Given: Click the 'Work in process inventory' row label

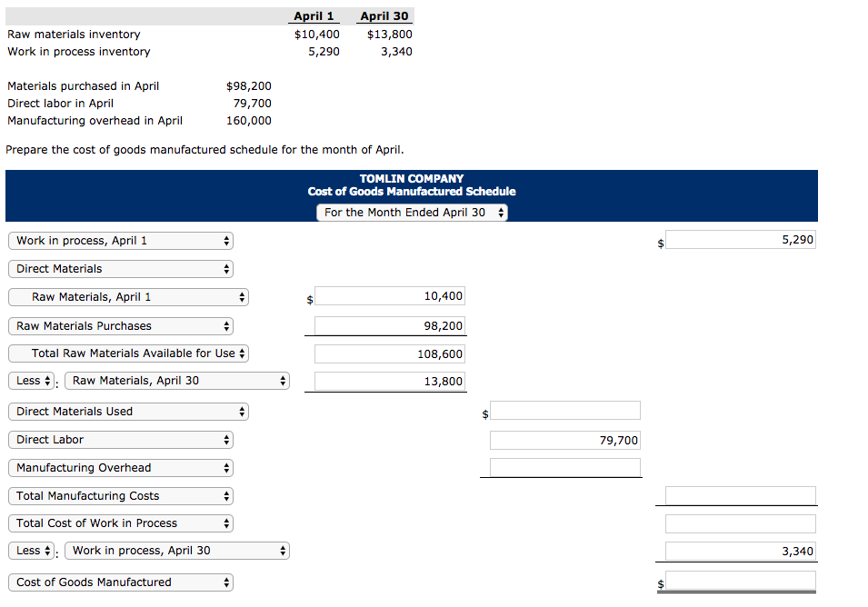Looking at the screenshot, I should (78, 52).
